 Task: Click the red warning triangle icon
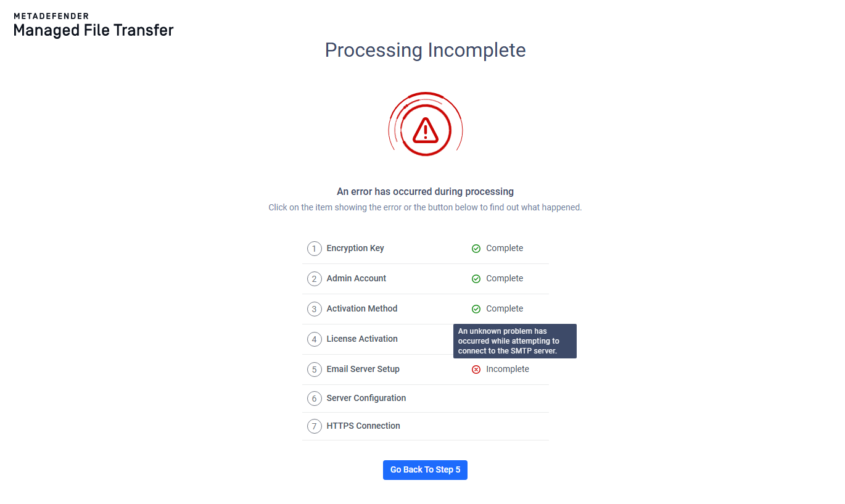pos(425,130)
